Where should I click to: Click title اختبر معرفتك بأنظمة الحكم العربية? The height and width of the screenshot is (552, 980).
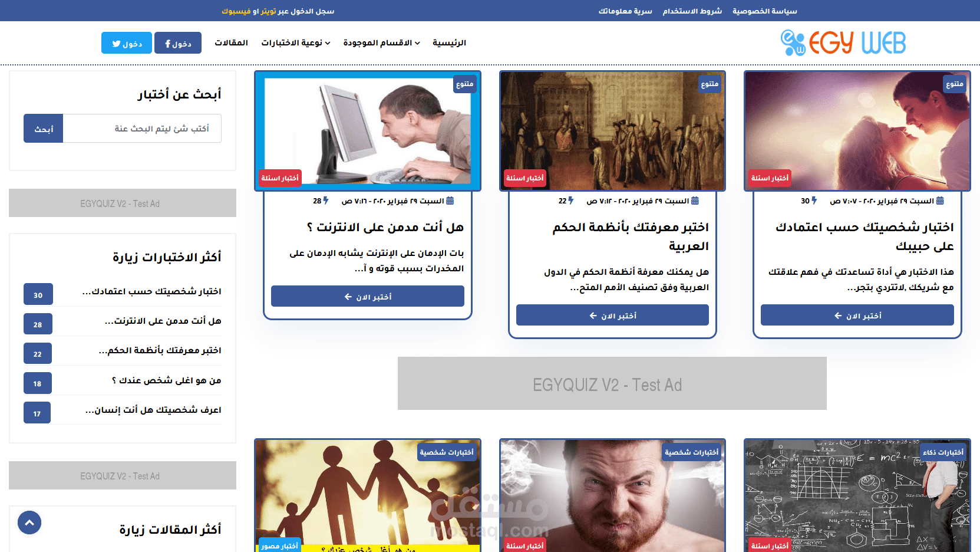631,236
